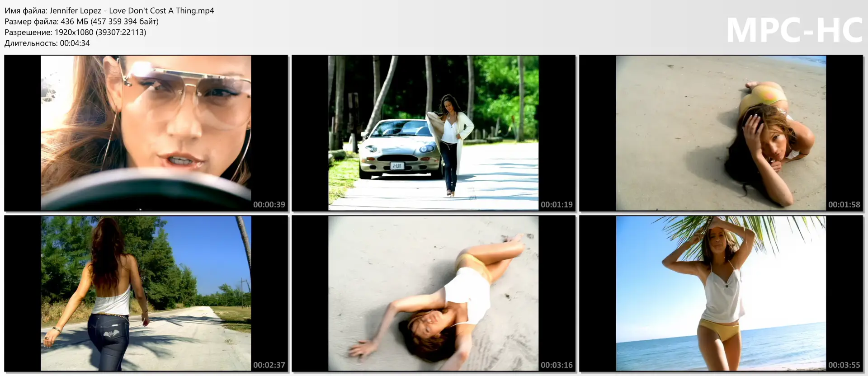Click the 00:00:39 timestamp label
868x376 pixels.
tap(269, 205)
